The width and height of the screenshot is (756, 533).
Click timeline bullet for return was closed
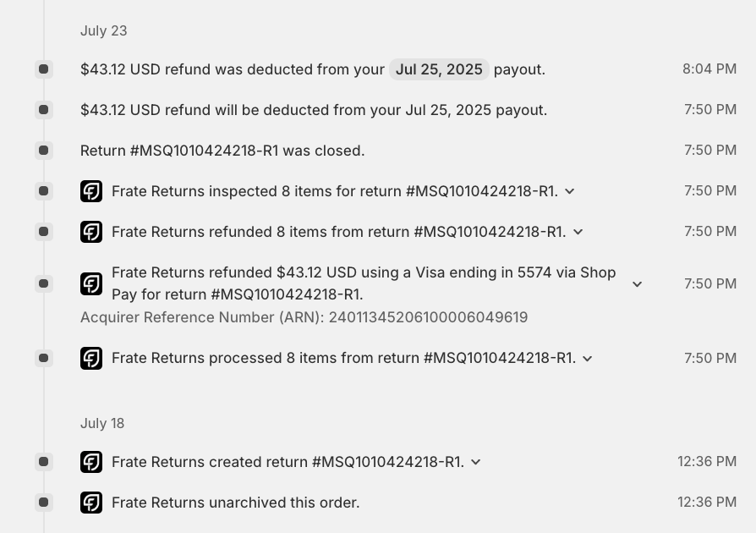tap(43, 151)
